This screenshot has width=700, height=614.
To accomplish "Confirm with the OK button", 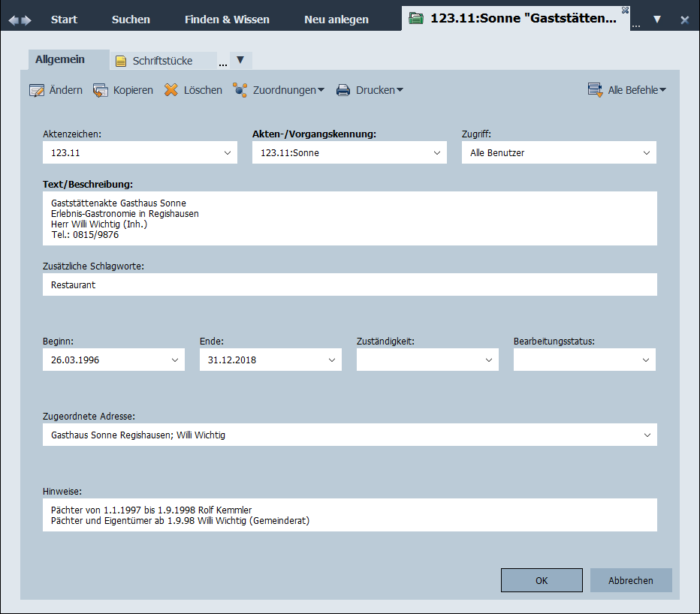I will pos(542,580).
